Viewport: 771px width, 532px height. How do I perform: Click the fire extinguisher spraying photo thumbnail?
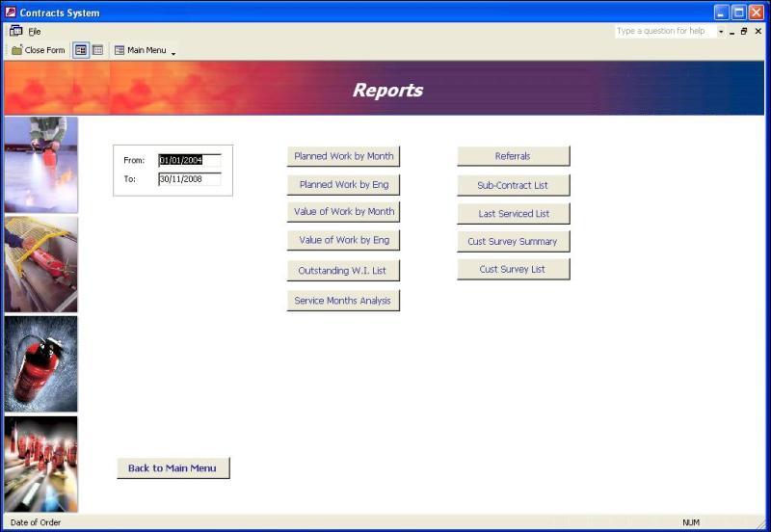[x=40, y=164]
